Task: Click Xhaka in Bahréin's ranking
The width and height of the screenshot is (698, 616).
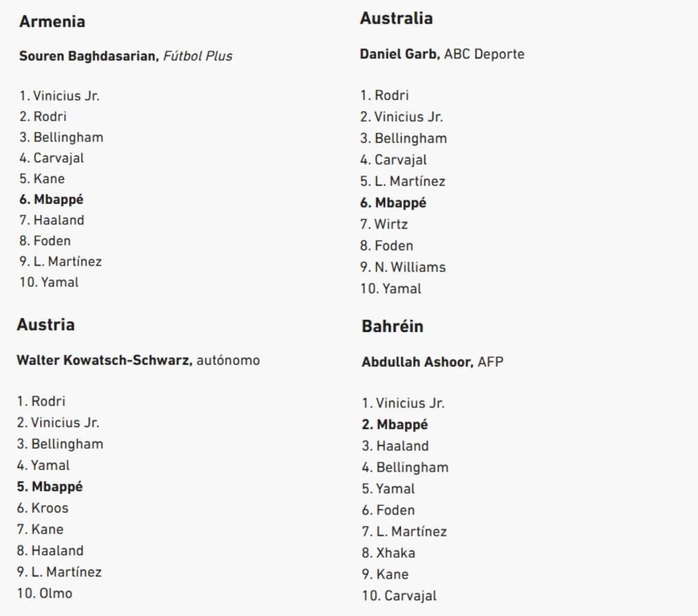Action: pyautogui.click(x=396, y=552)
